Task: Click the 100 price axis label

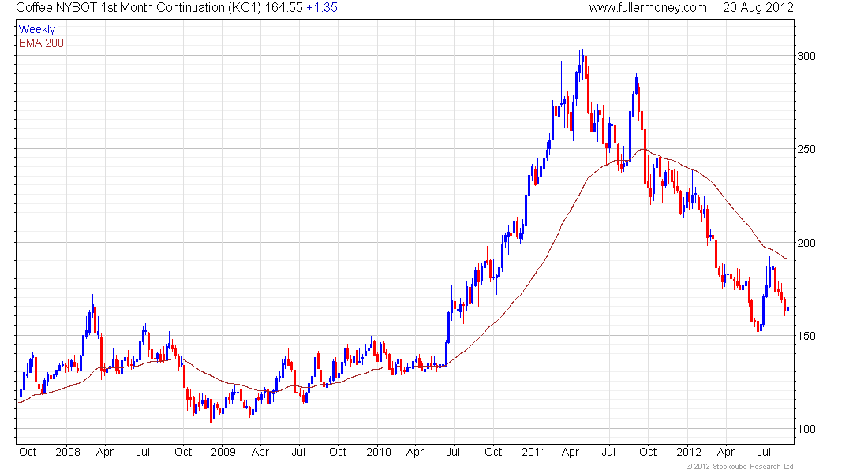Action: (x=805, y=429)
